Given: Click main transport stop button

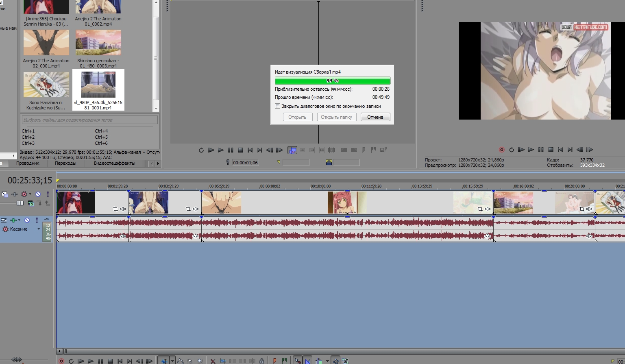Looking at the screenshot, I should tap(110, 361).
